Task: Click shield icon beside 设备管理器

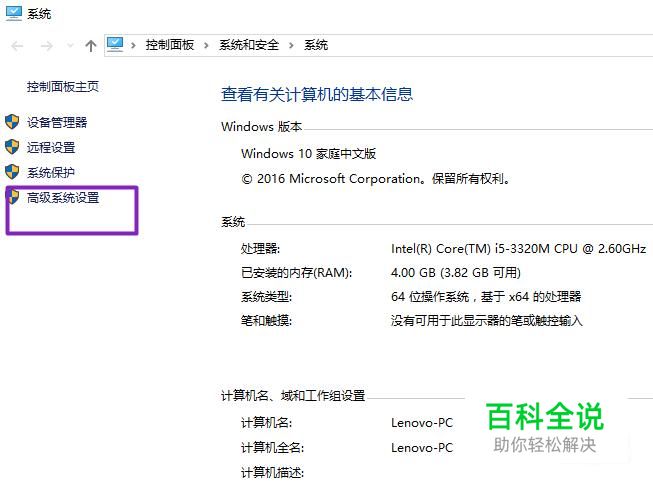Action: pos(12,122)
